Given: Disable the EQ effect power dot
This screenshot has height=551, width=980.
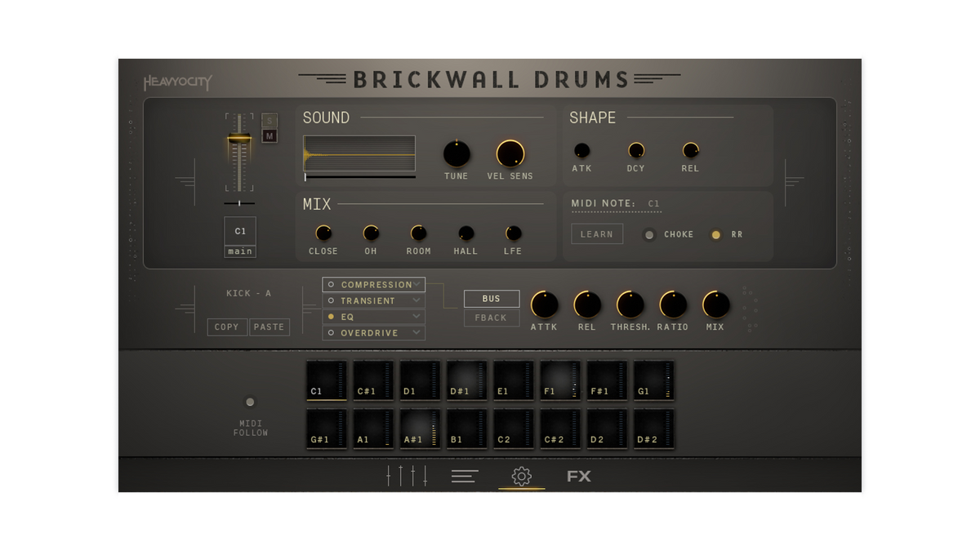Looking at the screenshot, I should coord(331,317).
